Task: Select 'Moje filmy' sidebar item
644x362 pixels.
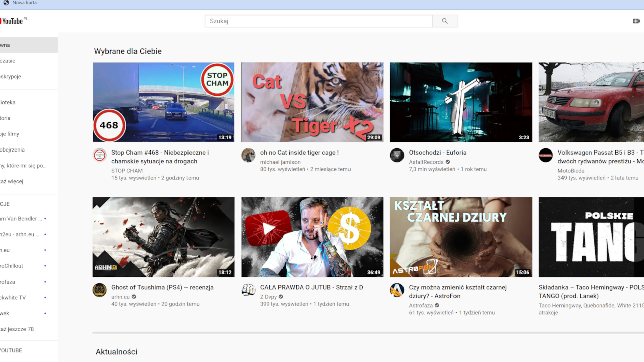Action: [x=29, y=134]
